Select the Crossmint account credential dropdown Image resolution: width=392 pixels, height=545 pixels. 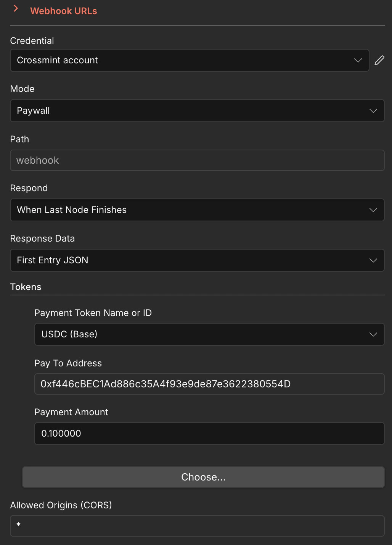click(x=190, y=60)
